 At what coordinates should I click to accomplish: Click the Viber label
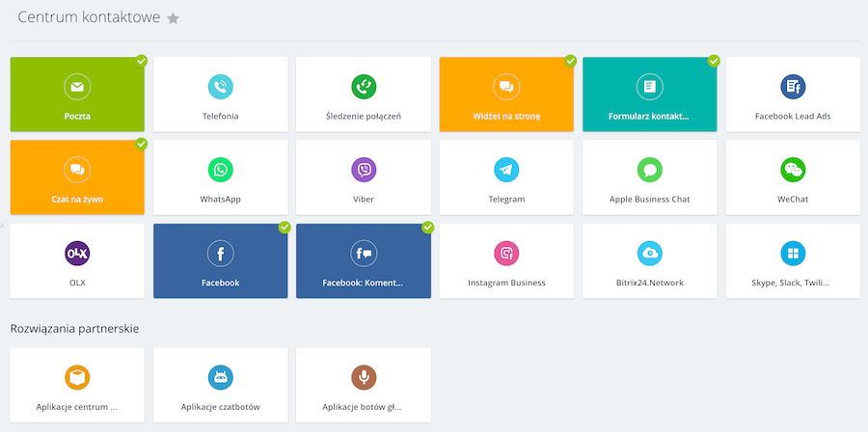click(x=364, y=200)
